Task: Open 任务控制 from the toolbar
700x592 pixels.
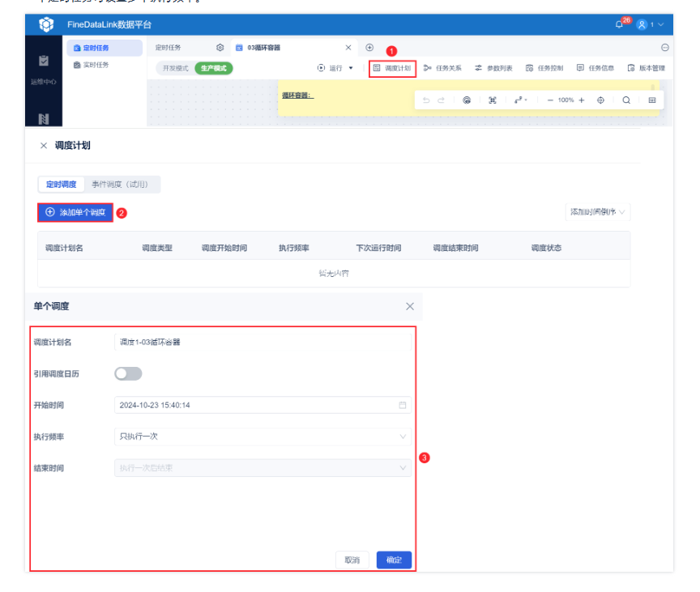Action: 544,68
